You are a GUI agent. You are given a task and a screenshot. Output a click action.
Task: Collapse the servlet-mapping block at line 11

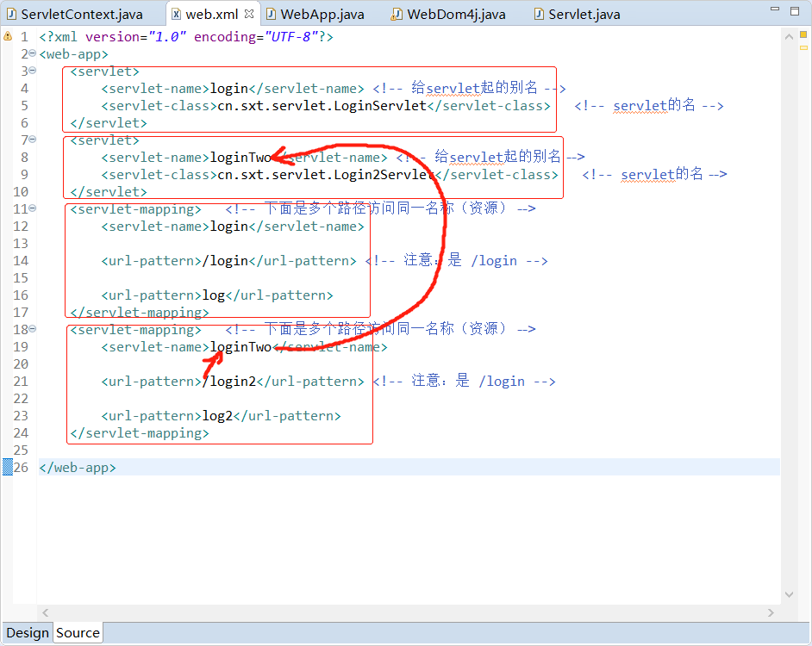(33, 208)
